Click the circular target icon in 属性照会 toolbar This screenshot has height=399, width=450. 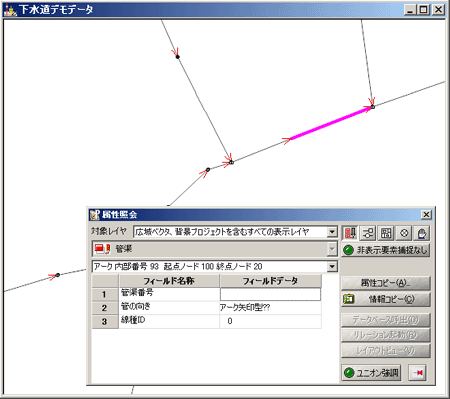(404, 233)
